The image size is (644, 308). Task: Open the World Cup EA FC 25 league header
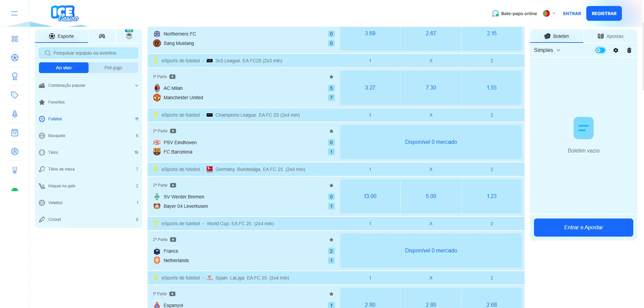click(336, 224)
